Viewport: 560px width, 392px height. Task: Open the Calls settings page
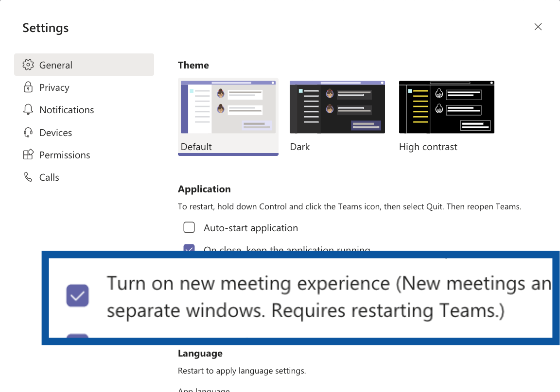click(x=49, y=177)
